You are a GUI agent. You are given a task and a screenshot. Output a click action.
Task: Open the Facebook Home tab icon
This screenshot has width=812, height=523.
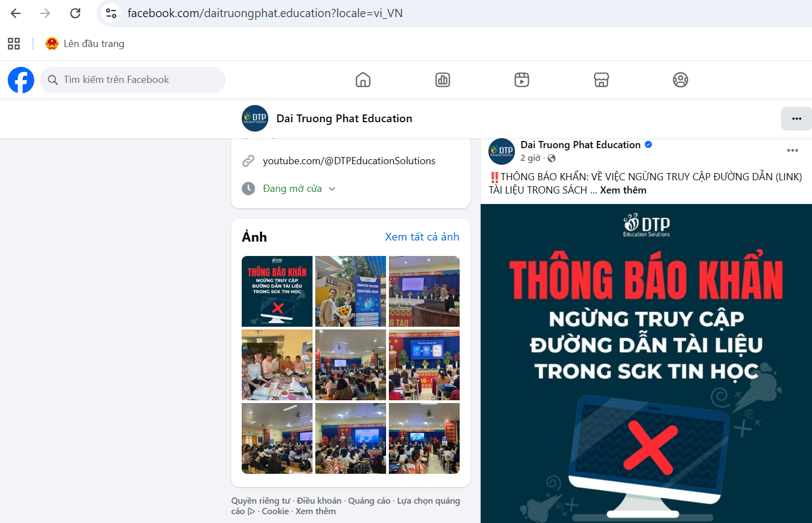[363, 80]
